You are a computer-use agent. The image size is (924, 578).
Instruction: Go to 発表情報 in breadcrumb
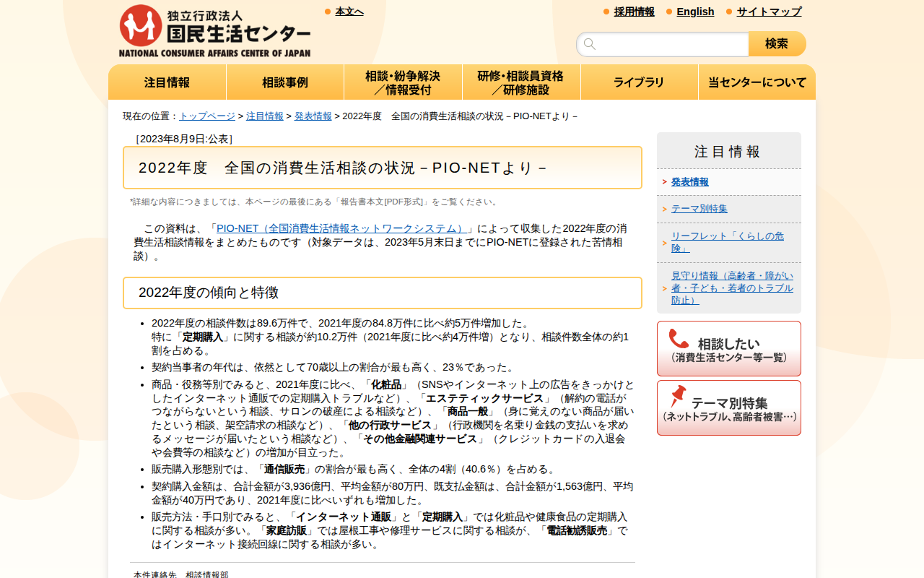click(x=313, y=116)
